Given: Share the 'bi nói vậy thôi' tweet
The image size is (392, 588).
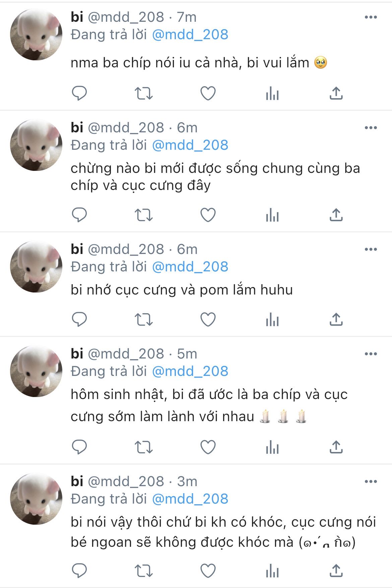Looking at the screenshot, I should (336, 570).
